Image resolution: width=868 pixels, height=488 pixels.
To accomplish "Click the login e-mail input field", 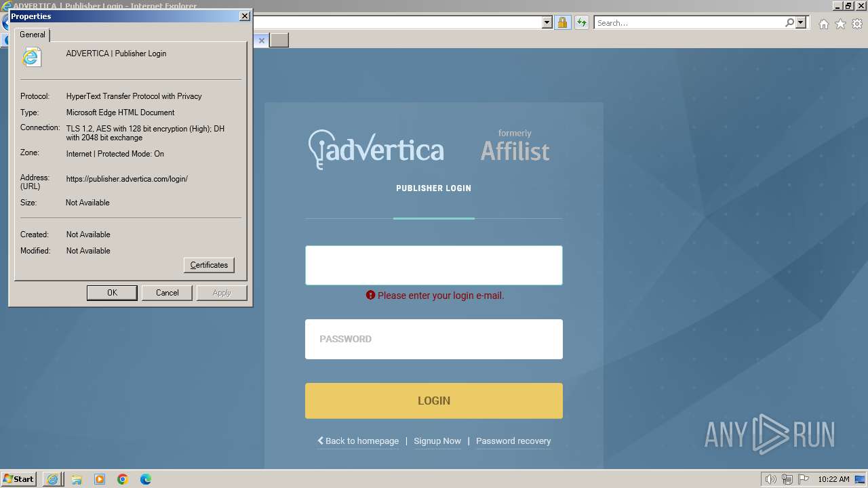I will click(x=434, y=265).
